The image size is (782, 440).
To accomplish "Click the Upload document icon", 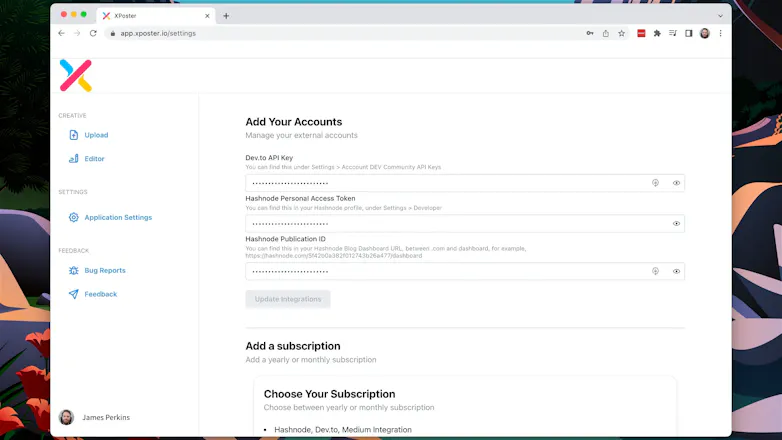I will coord(73,135).
